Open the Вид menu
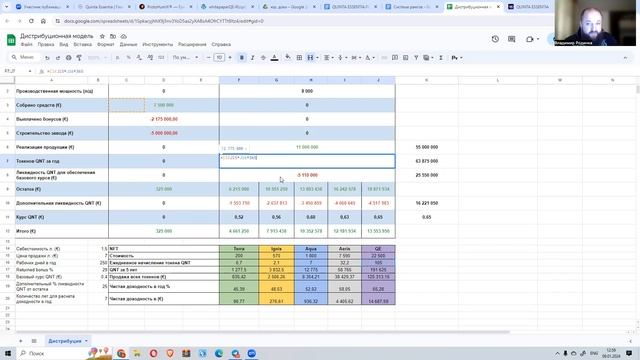 coord(64,44)
